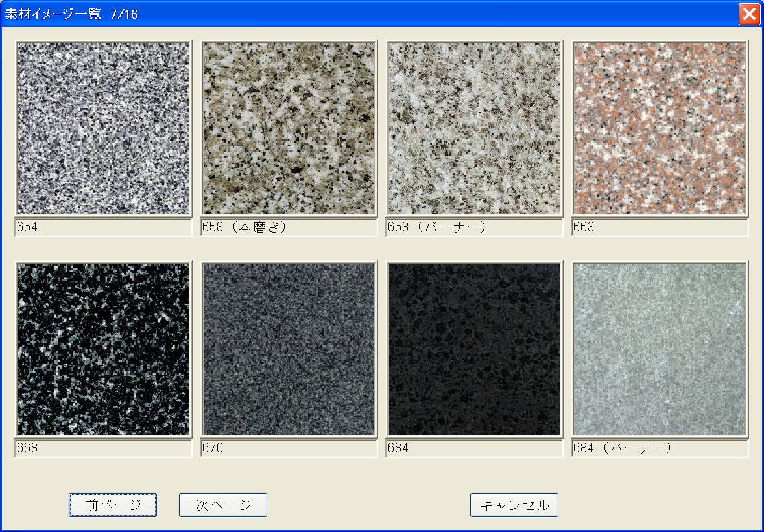Choose the black speckled 668 texture
This screenshot has width=764, height=532.
(103, 349)
